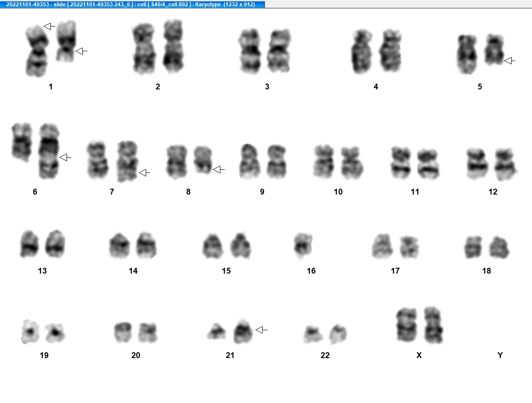
Task: Select the chromosome label '10'
Action: click(338, 192)
